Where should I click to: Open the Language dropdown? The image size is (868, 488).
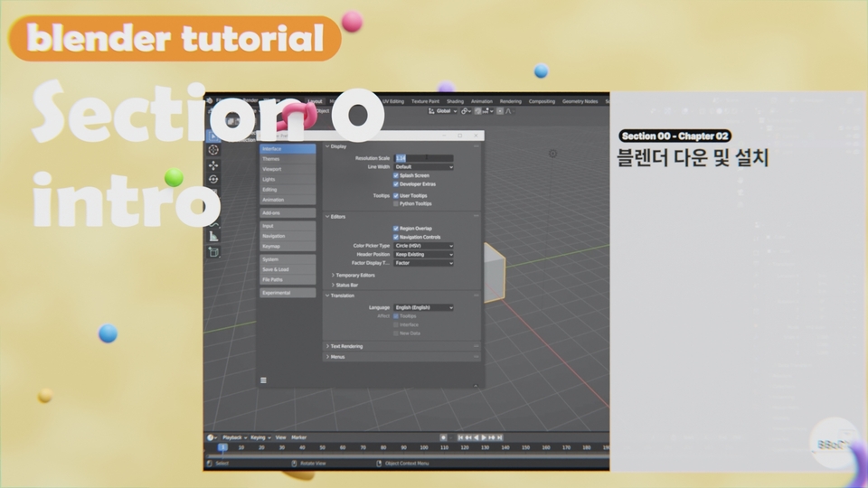pos(423,307)
